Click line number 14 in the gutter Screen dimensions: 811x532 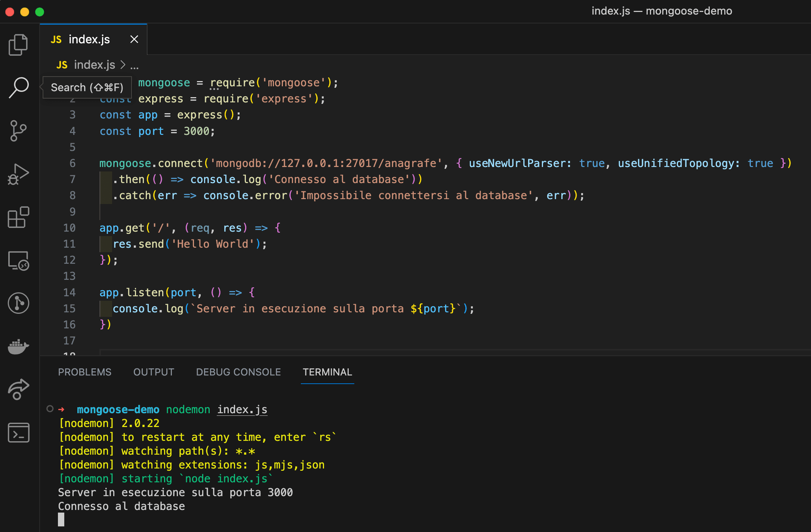70,293
